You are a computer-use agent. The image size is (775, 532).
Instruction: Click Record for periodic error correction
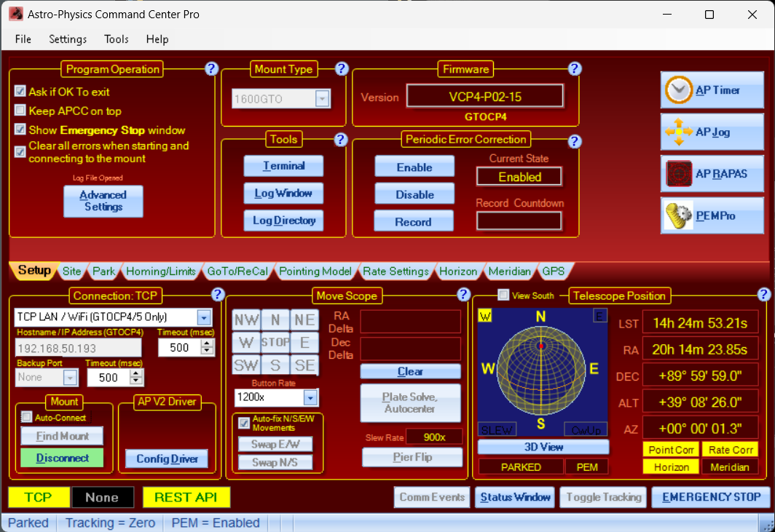[x=414, y=221]
